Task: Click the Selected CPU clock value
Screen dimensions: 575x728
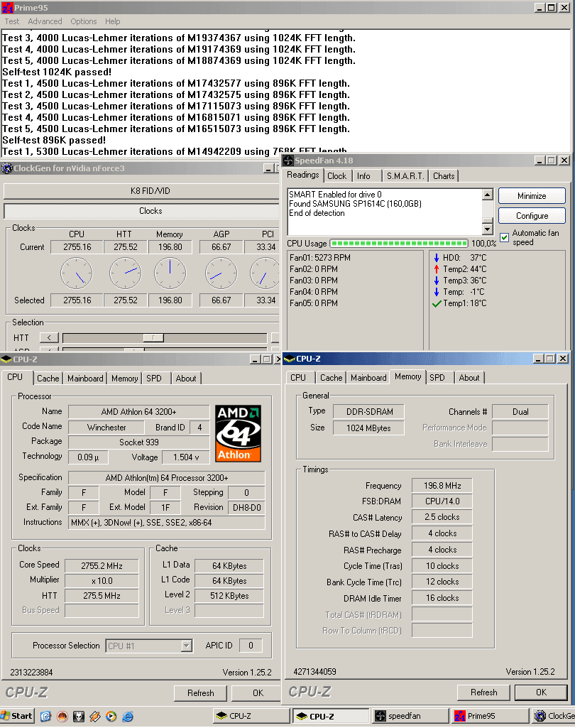Action: (x=77, y=300)
